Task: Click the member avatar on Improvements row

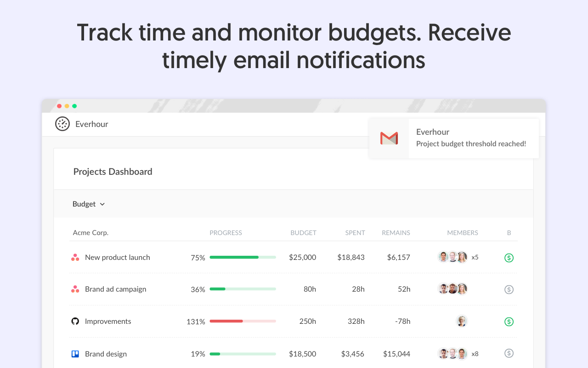Action: click(462, 321)
